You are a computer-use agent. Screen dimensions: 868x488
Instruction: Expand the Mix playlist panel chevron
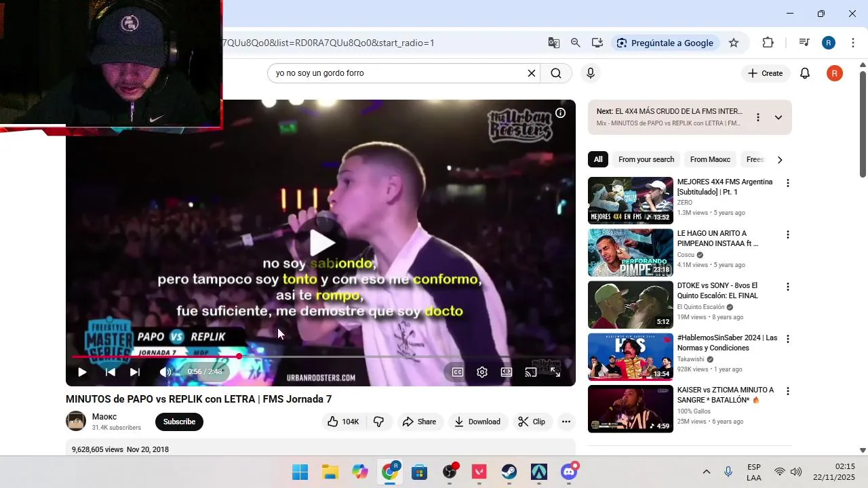tap(778, 117)
